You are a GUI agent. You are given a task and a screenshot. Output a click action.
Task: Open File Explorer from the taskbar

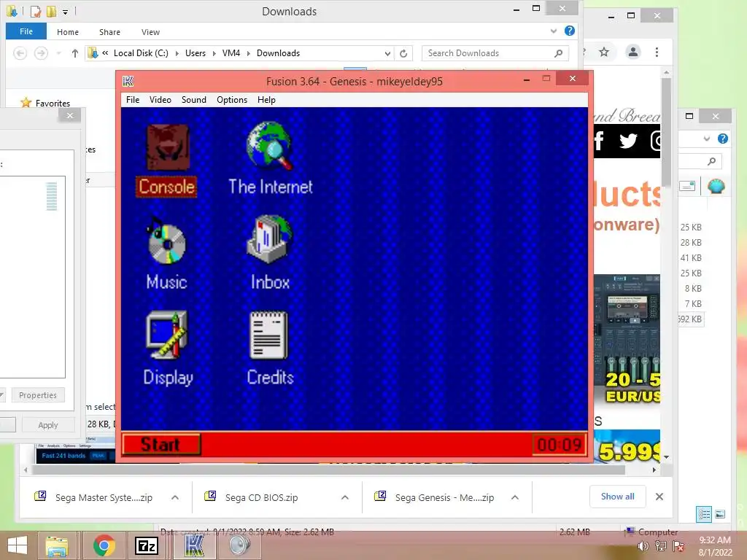[57, 545]
